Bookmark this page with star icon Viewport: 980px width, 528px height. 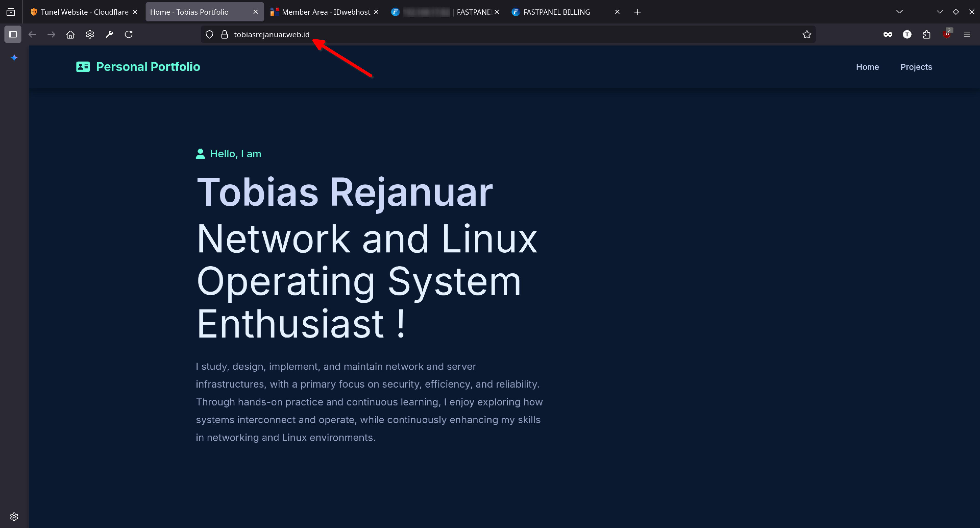click(806, 34)
